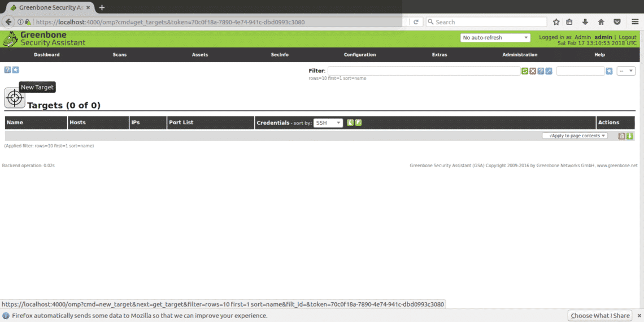Open the Configuration menu

360,55
